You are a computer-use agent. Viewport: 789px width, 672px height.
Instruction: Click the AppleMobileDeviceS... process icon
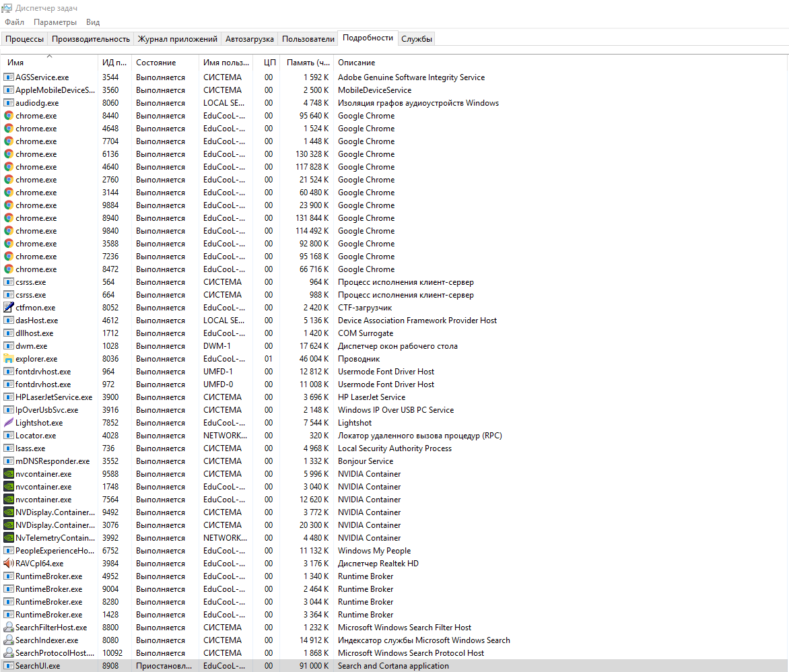point(9,90)
